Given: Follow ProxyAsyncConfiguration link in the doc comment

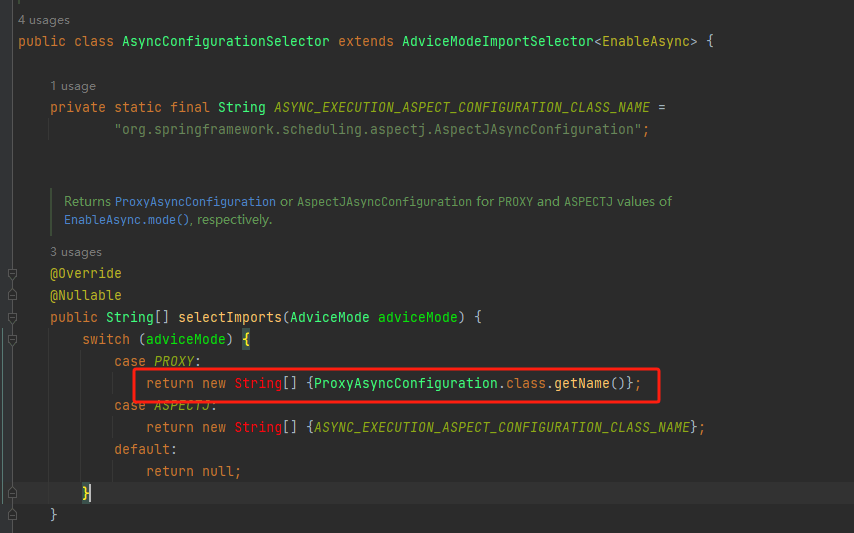Looking at the screenshot, I should [x=195, y=201].
